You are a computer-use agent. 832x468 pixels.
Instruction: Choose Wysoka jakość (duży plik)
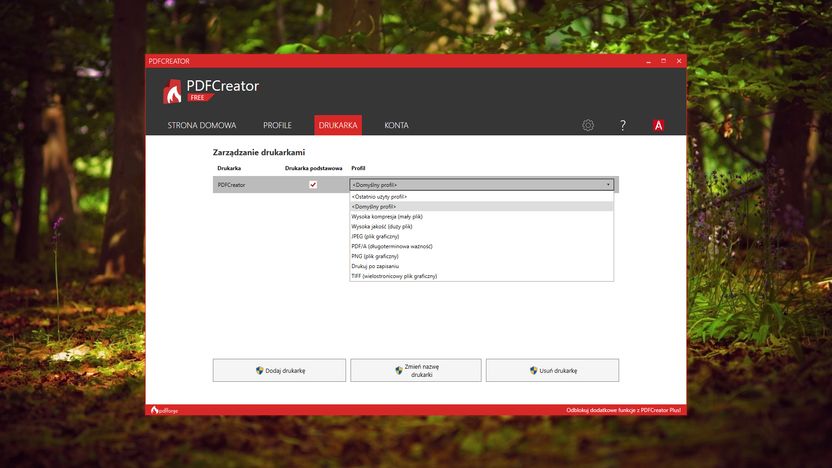coord(481,227)
